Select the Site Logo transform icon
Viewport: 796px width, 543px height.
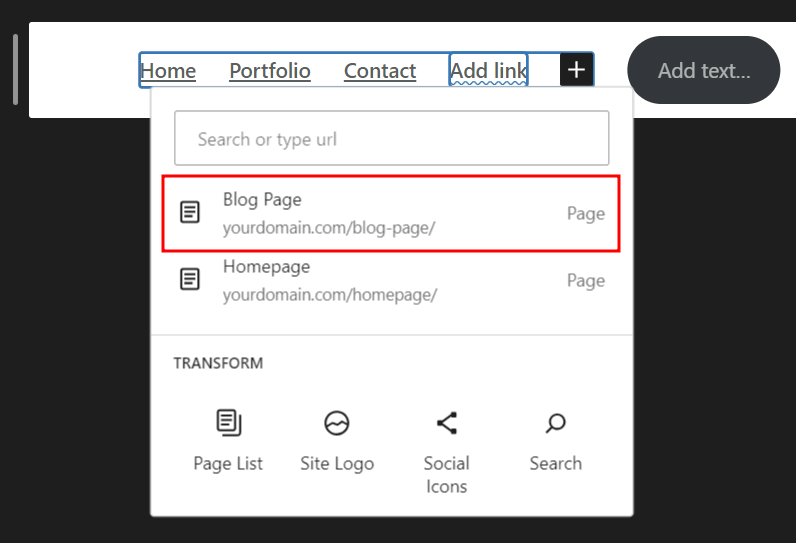tap(337, 423)
